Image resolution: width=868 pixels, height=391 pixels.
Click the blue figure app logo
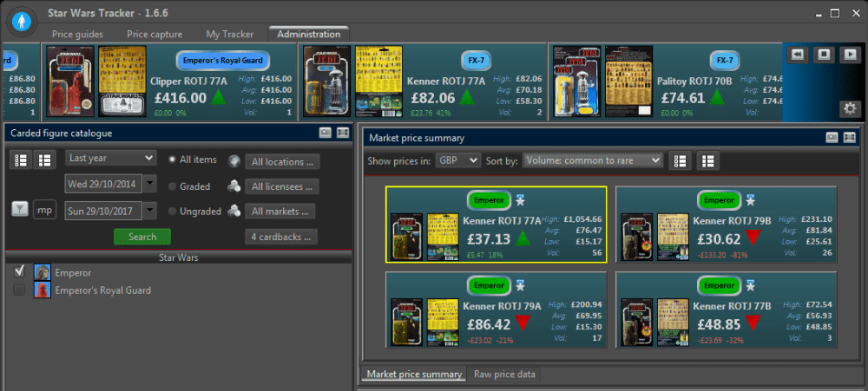(x=22, y=21)
